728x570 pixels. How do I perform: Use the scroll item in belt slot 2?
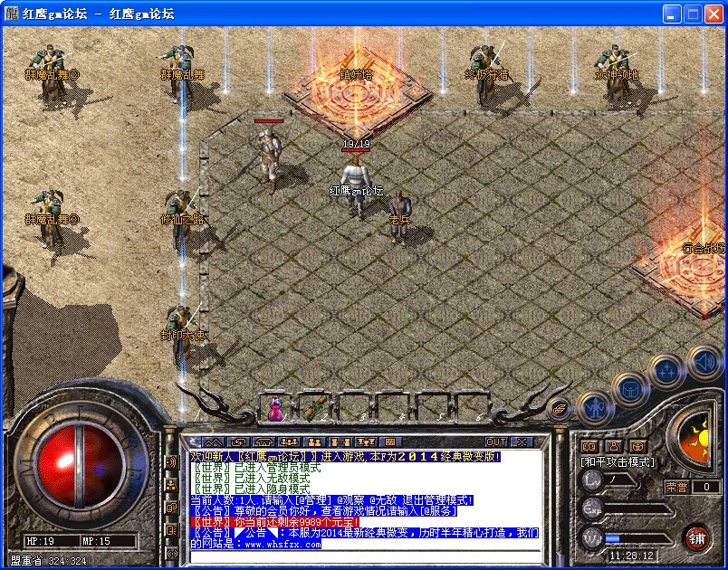(x=313, y=407)
